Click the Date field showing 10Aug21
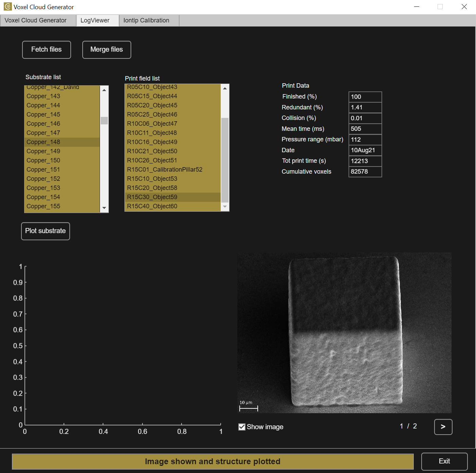Screen dimensions: 476x473 tap(365, 150)
